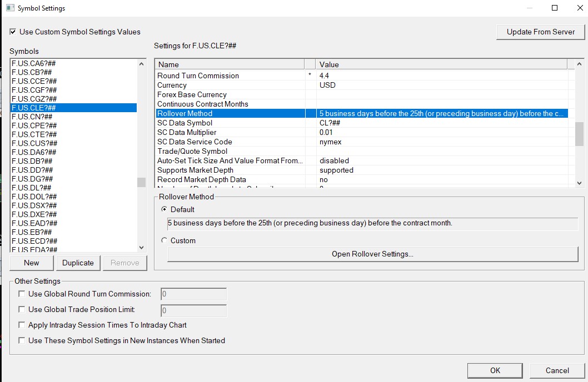588x382 pixels.
Task: Select the Default rollover method radio
Action: point(165,209)
